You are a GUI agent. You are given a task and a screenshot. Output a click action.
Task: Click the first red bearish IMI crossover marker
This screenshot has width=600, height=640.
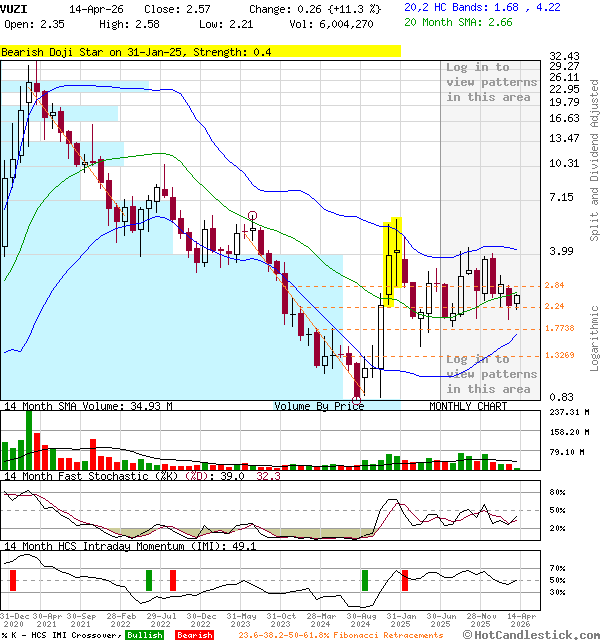point(13,580)
